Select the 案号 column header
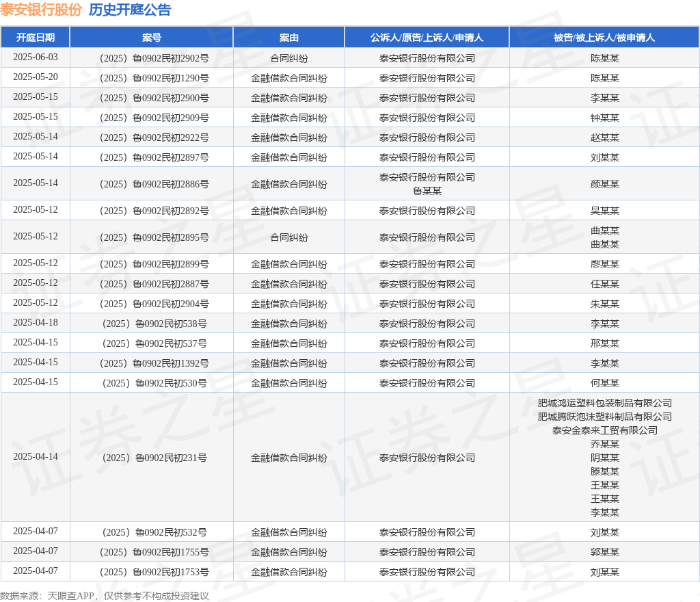This screenshot has height=602, width=700. tap(152, 38)
